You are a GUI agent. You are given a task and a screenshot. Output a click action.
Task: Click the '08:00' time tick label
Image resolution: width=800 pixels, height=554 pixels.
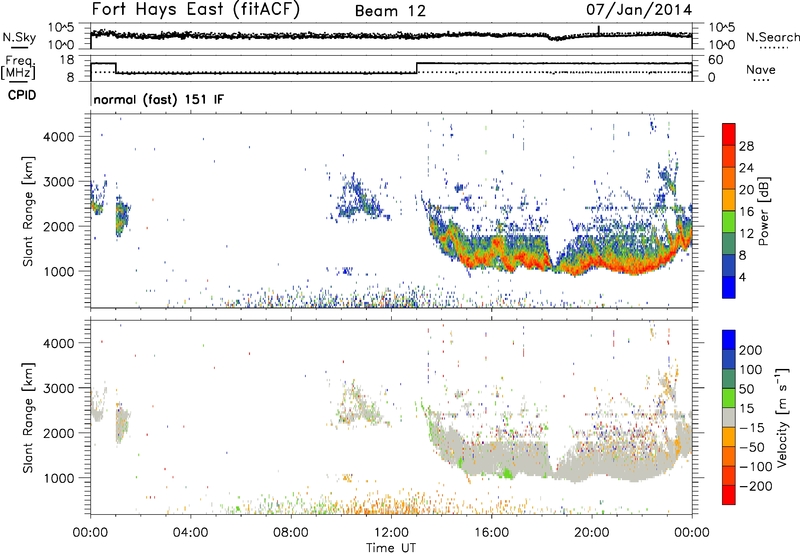point(291,533)
